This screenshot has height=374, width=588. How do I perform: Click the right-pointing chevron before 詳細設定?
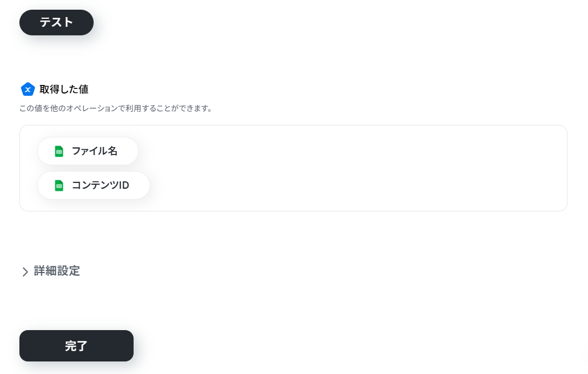25,271
